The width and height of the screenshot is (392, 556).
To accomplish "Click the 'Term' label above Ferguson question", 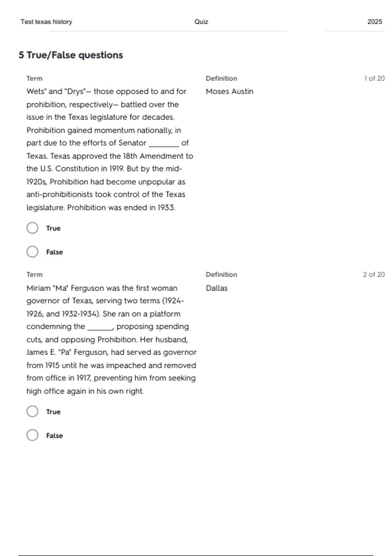I will (34, 275).
